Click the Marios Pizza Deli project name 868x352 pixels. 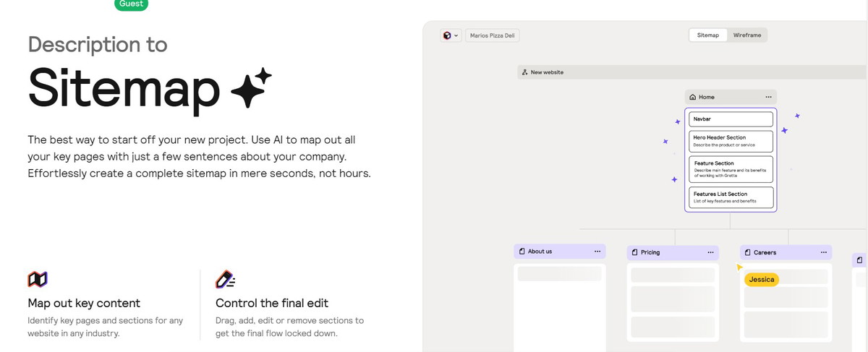pyautogui.click(x=492, y=35)
